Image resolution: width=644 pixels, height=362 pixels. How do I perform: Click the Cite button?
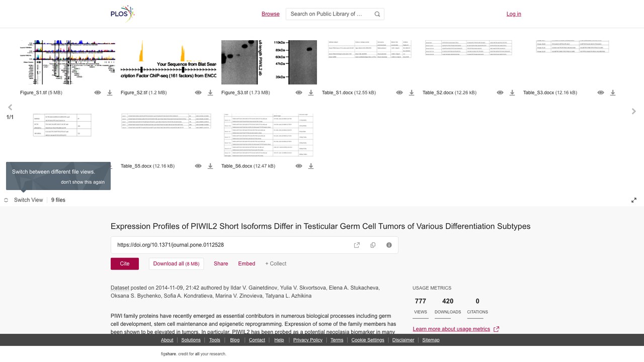(x=125, y=263)
